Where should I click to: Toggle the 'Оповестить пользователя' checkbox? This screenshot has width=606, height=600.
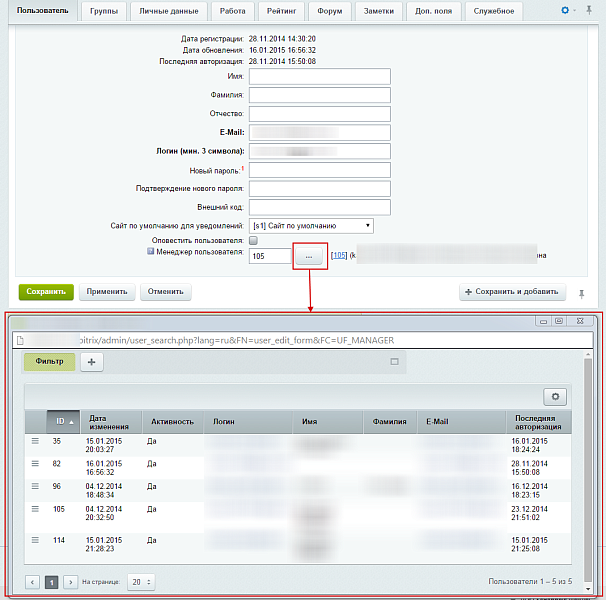[253, 241]
